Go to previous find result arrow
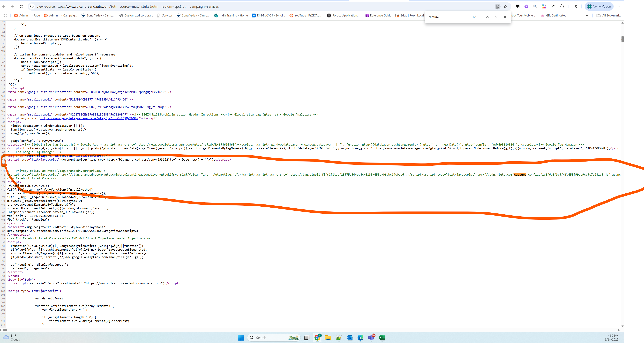Image resolution: width=644 pixels, height=343 pixels. pyautogui.click(x=487, y=17)
